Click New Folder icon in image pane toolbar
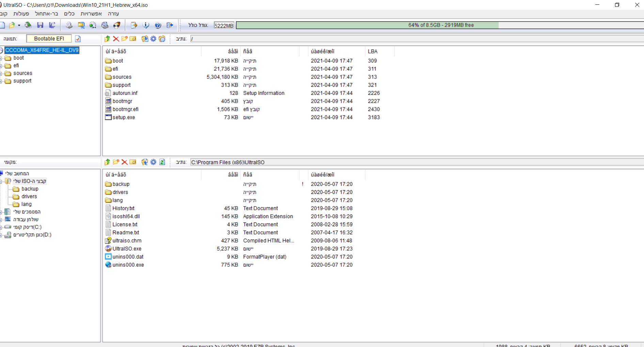The image size is (644, 347). pos(124,39)
